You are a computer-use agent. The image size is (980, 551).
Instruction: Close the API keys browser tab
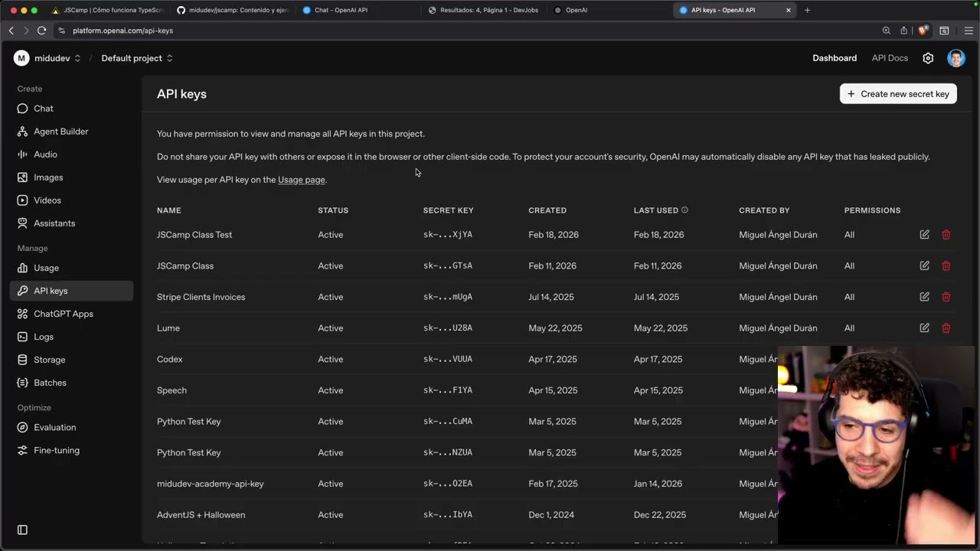tap(789, 10)
